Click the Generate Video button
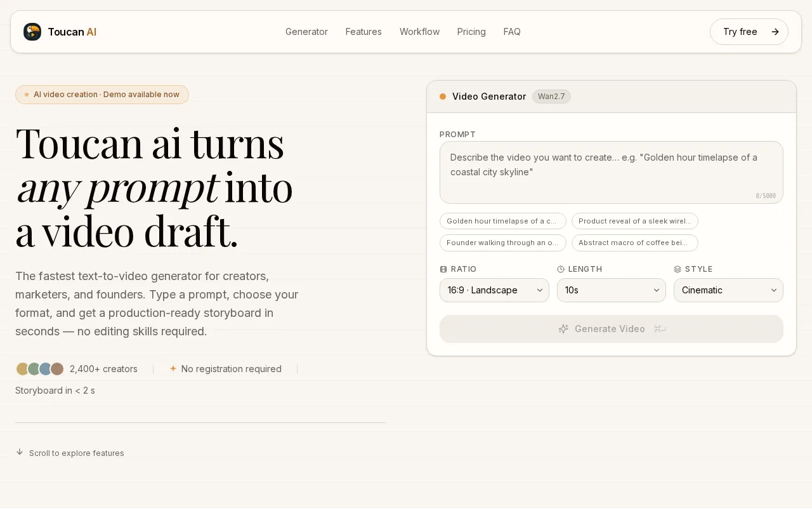 612,329
